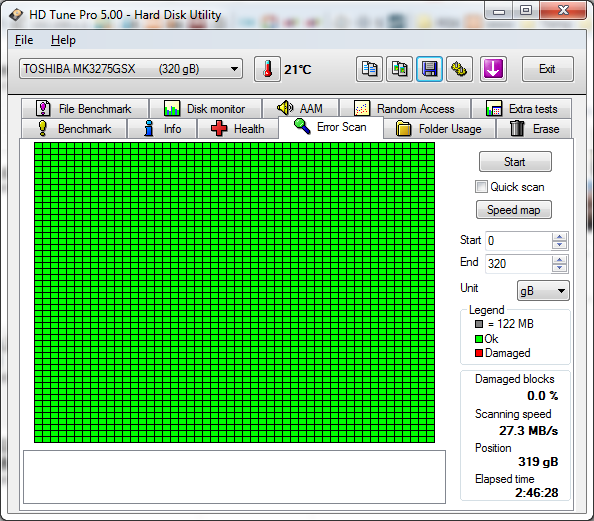This screenshot has height=521, width=594.
Task: Open the Help menu
Action: click(x=63, y=40)
